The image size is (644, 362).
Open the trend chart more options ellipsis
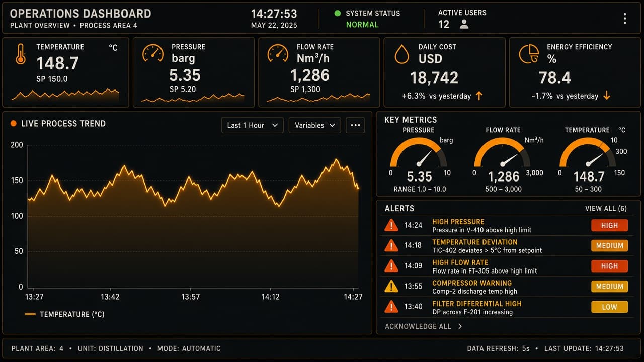(355, 125)
